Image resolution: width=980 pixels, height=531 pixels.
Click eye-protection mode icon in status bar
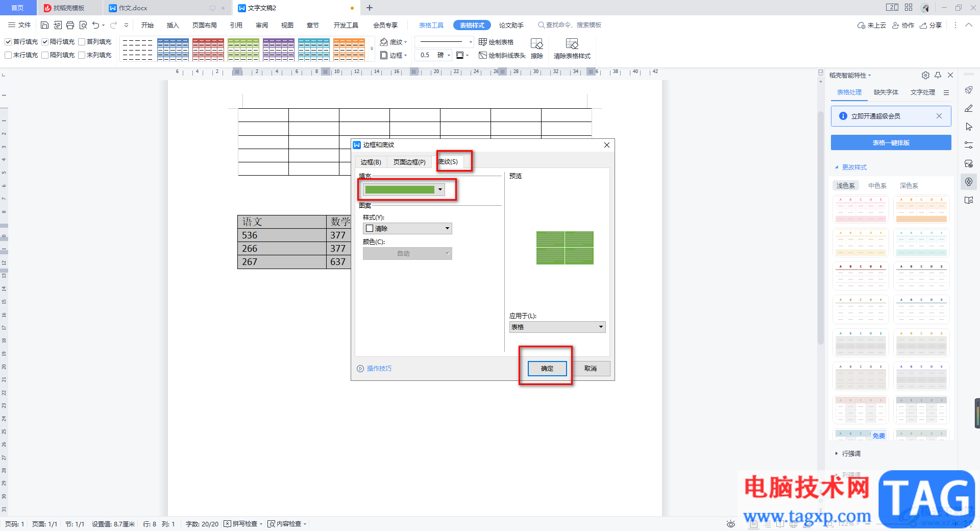pos(731,524)
